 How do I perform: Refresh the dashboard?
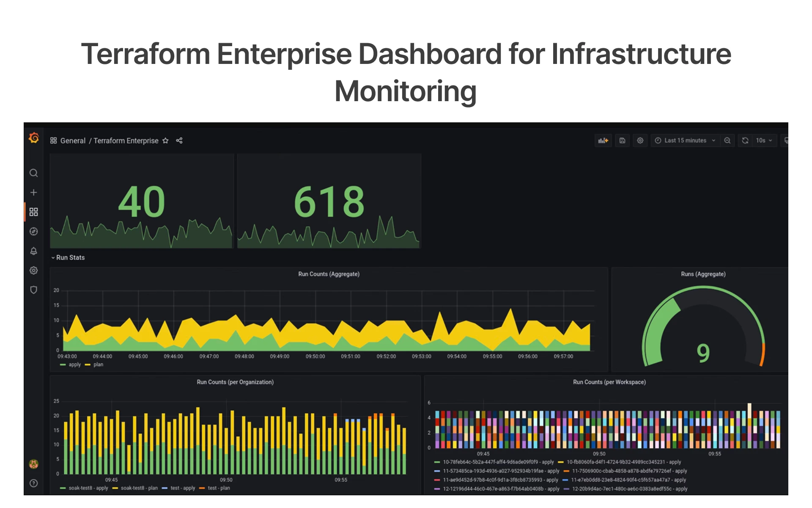pos(745,141)
